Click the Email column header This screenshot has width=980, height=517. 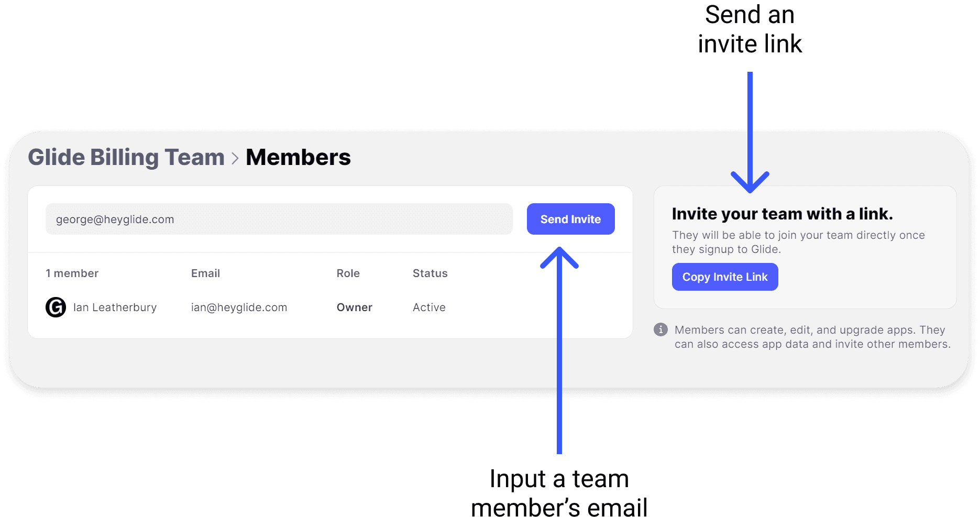tap(205, 273)
